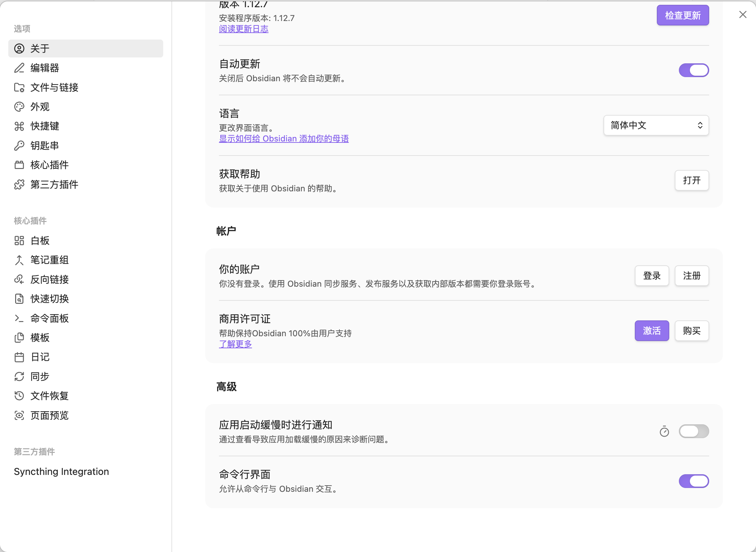Viewport: 756px width, 552px height.
Task: Open the language dropdown showing 简体中文
Action: (656, 125)
